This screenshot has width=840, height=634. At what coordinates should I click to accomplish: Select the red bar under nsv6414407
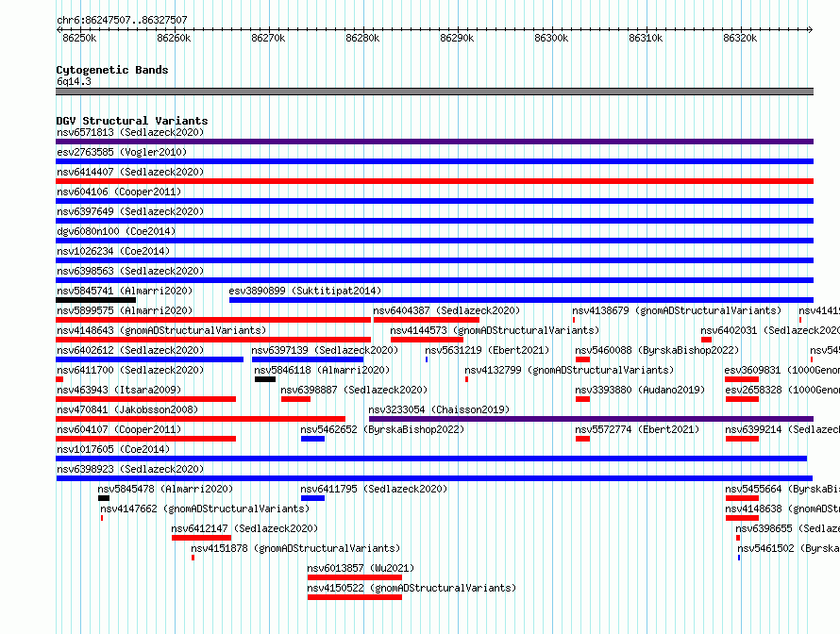(x=434, y=181)
